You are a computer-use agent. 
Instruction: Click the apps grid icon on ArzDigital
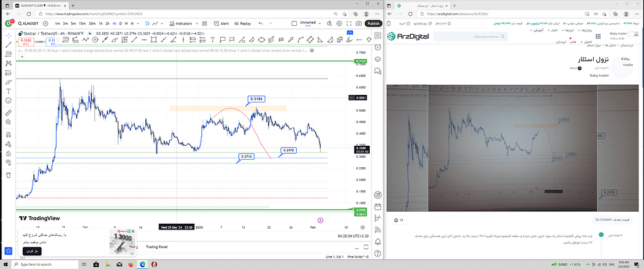tap(598, 36)
